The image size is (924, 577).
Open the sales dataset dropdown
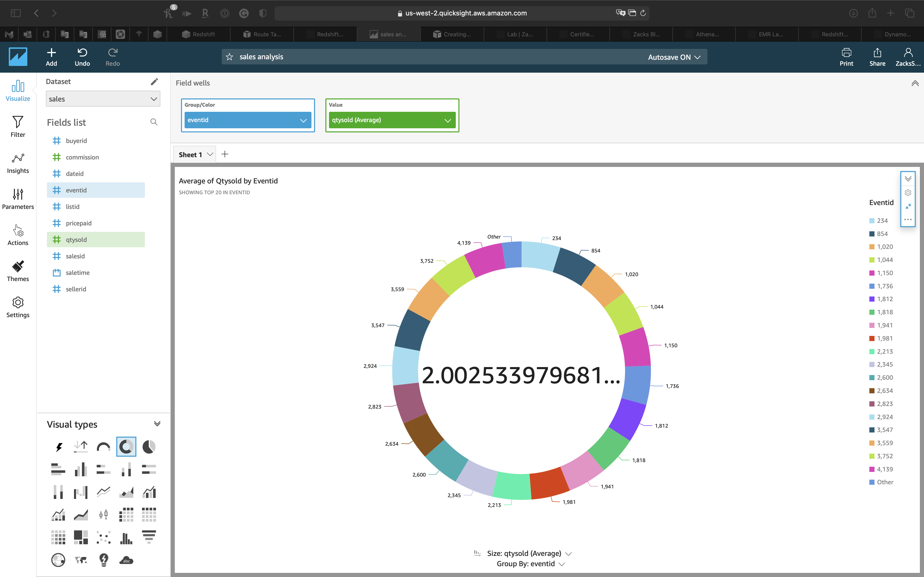(103, 99)
